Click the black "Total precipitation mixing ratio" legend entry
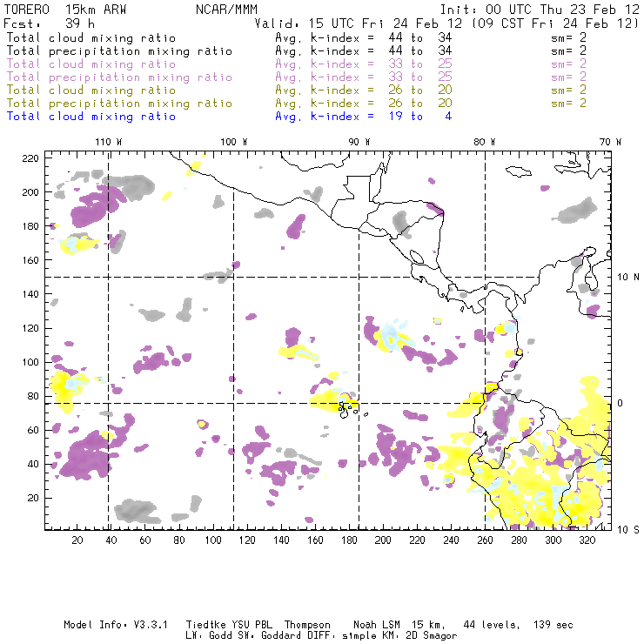The image size is (644, 644). click(x=119, y=51)
